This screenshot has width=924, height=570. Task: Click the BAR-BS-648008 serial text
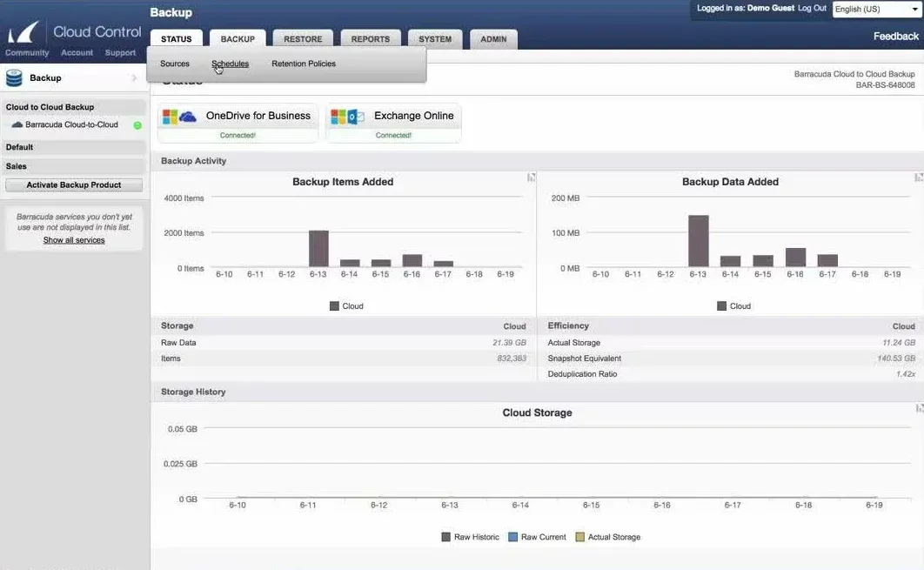tap(885, 85)
